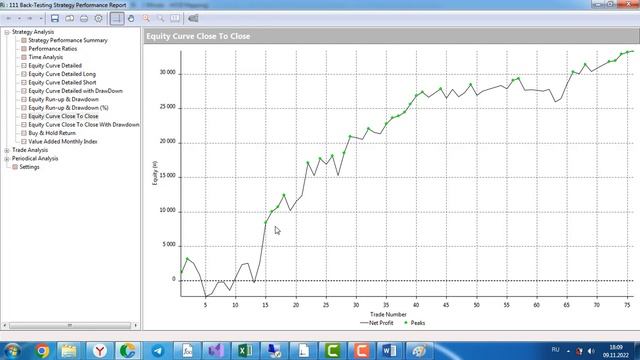Select Equity Curve Detailed Short
640x360 pixels.
62,82
